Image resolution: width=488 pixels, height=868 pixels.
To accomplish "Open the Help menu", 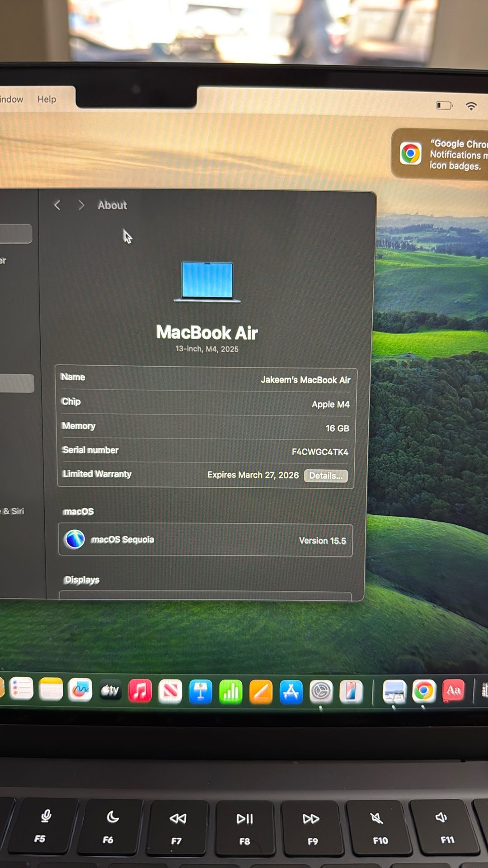I will [47, 99].
